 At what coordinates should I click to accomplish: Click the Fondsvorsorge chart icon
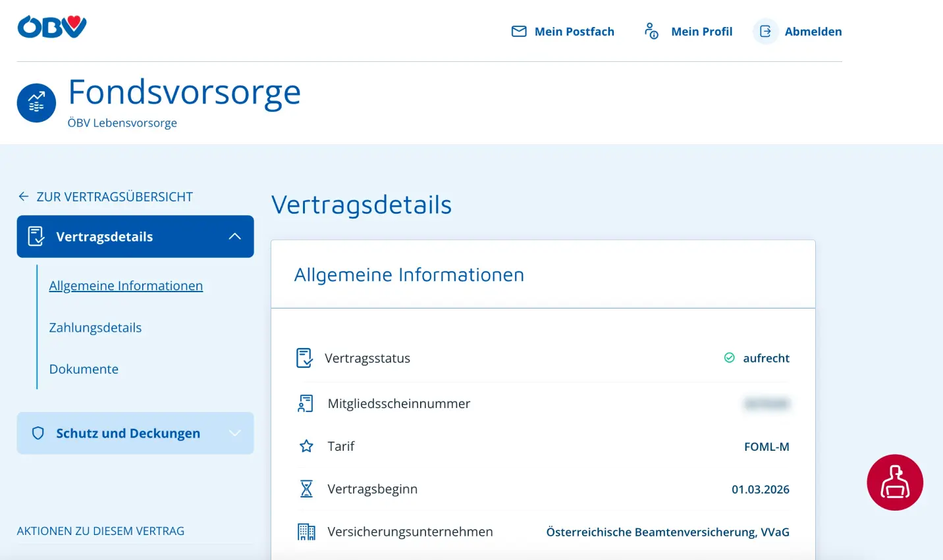[36, 102]
